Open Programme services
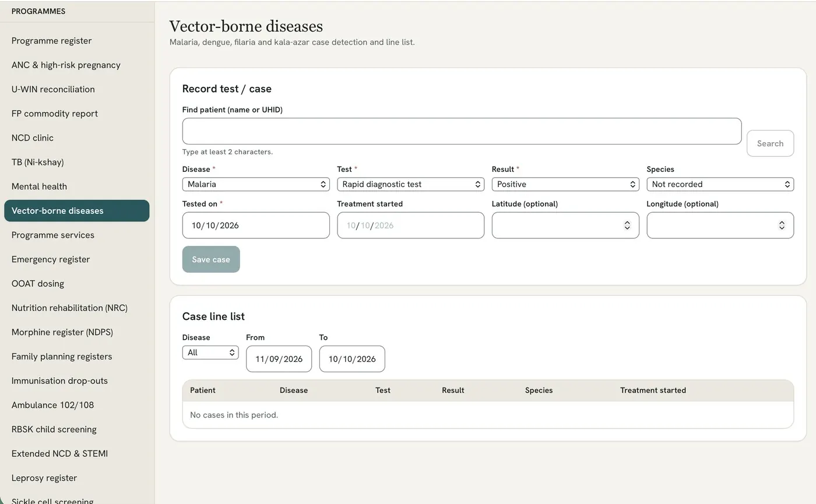The height and width of the screenshot is (504, 816). pos(76,235)
